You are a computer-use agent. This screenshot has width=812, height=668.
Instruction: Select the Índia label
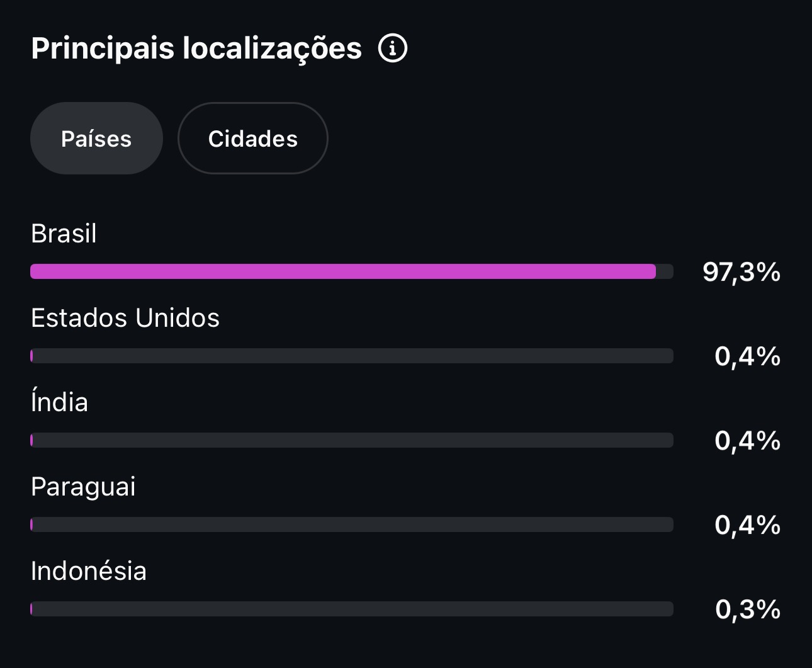[x=59, y=402]
